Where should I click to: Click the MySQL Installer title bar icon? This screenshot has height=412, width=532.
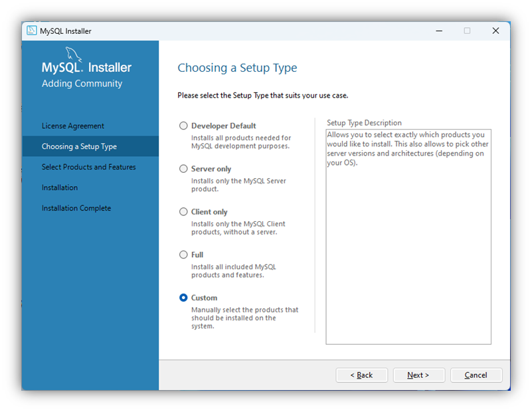tap(32, 31)
